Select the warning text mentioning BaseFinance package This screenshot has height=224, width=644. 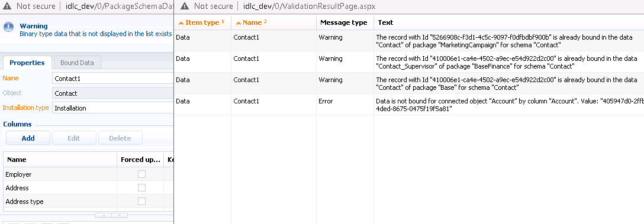coord(507,62)
